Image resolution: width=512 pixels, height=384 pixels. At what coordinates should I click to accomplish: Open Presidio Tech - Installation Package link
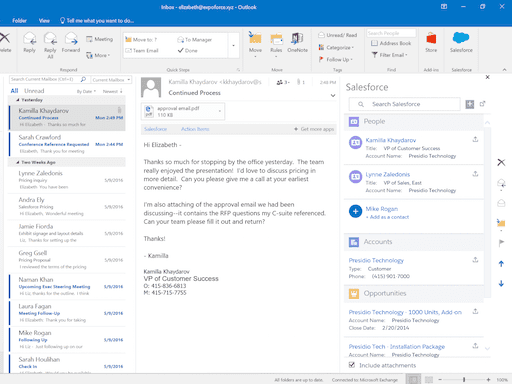click(397, 346)
